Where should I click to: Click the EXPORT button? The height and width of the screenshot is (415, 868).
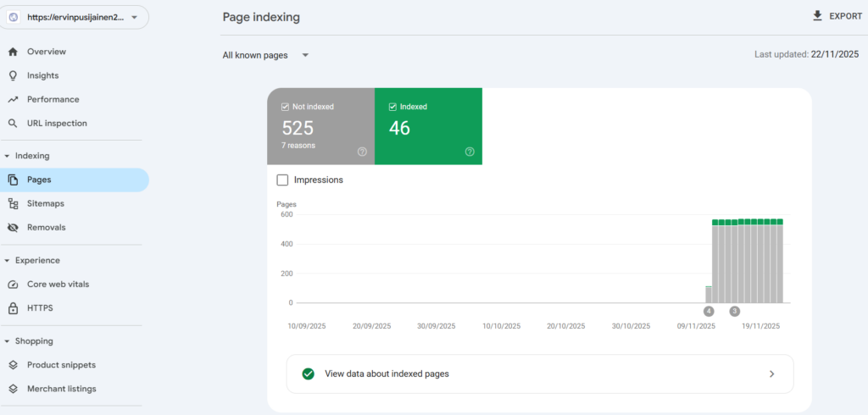836,15
